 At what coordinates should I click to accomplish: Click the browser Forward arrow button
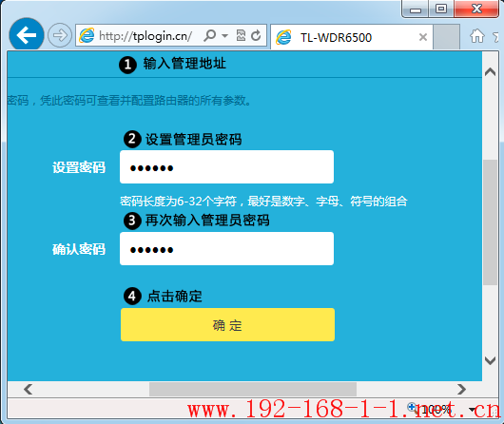click(60, 35)
